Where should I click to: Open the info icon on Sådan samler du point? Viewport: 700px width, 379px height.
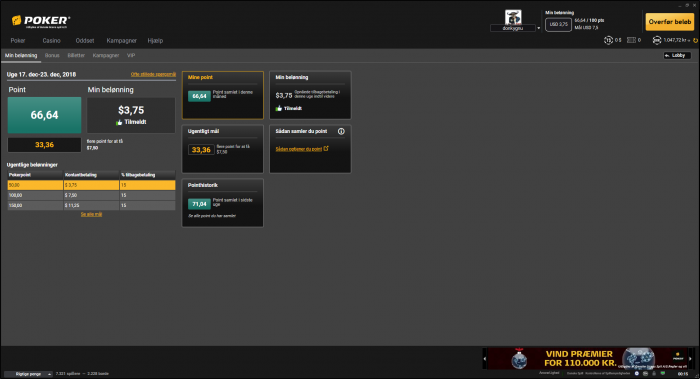(341, 131)
